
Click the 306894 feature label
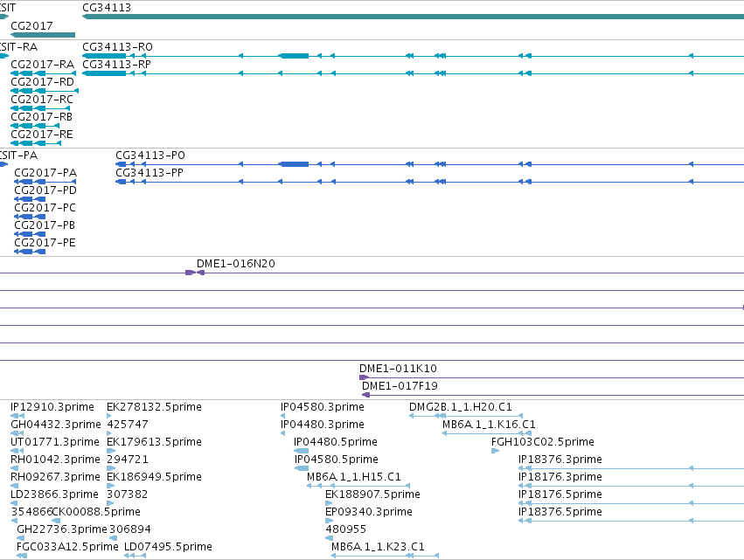click(x=130, y=530)
